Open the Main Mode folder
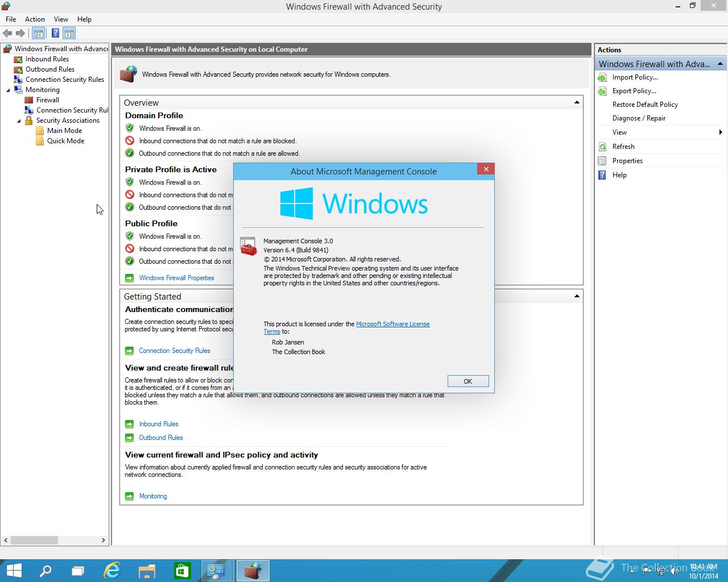The image size is (728, 582). click(x=64, y=131)
